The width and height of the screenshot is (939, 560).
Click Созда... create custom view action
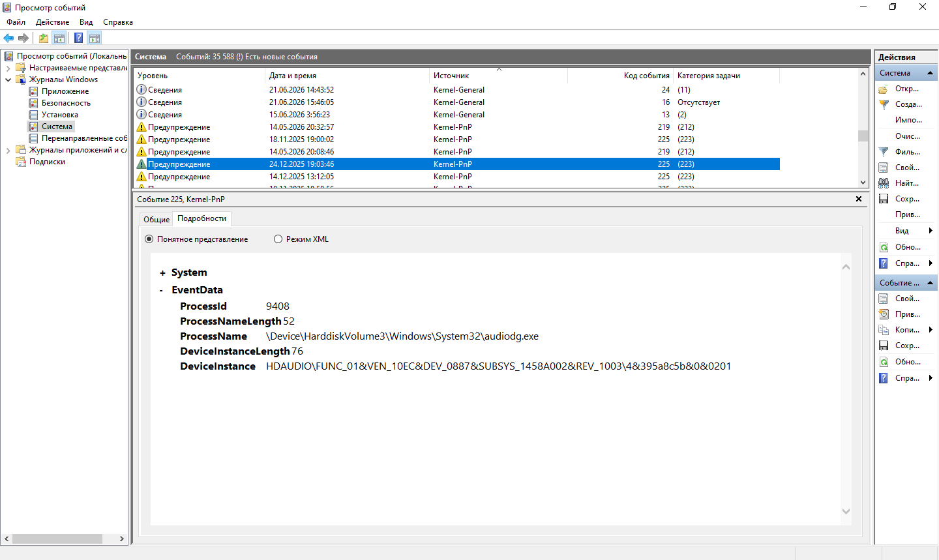pyautogui.click(x=906, y=104)
